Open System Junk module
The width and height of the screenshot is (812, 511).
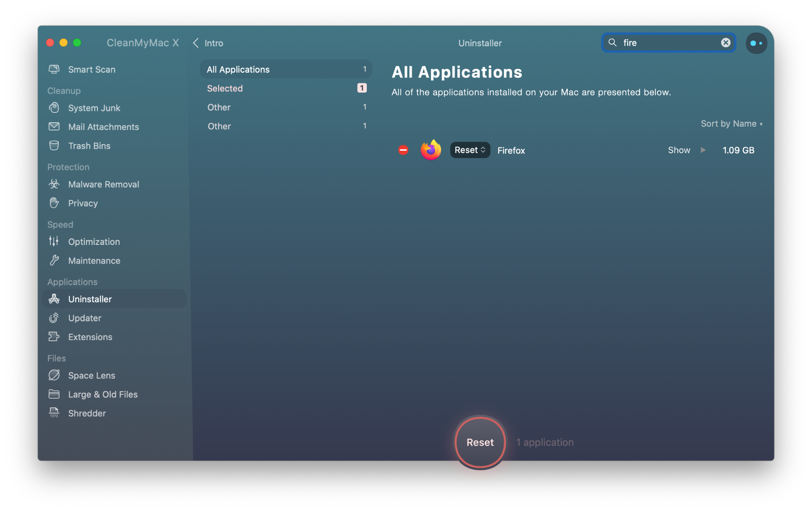point(115,108)
